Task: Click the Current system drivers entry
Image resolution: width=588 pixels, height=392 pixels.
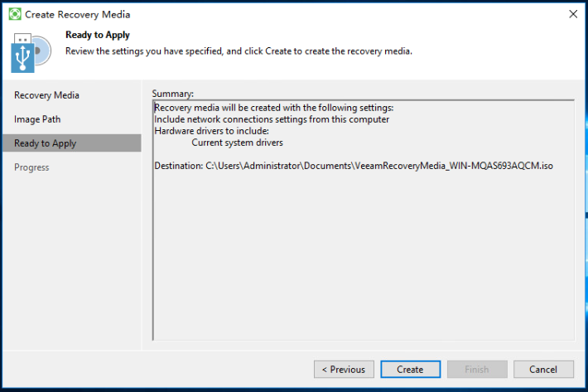Action: [x=238, y=143]
